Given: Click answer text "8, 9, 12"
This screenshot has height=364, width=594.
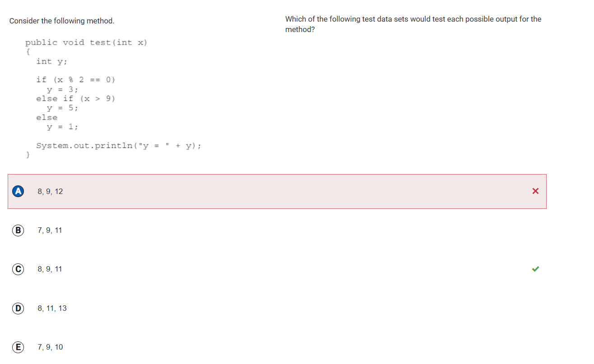Looking at the screenshot, I should tap(51, 192).
